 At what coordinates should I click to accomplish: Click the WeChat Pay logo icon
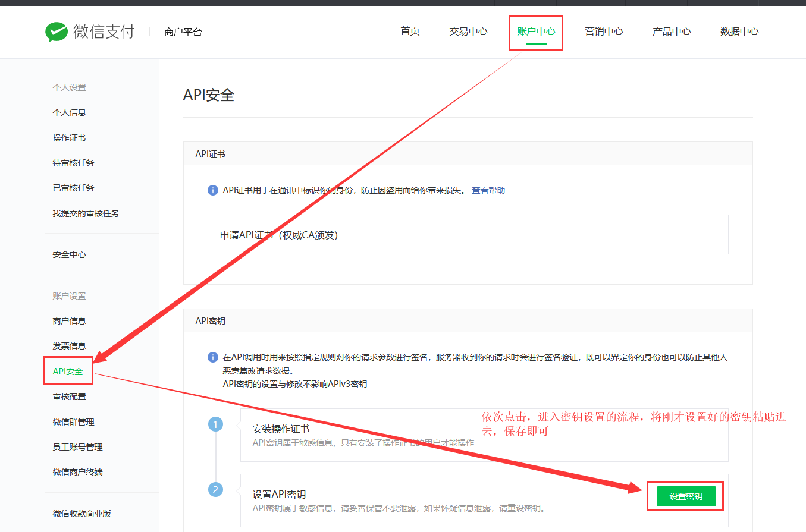coord(57,32)
